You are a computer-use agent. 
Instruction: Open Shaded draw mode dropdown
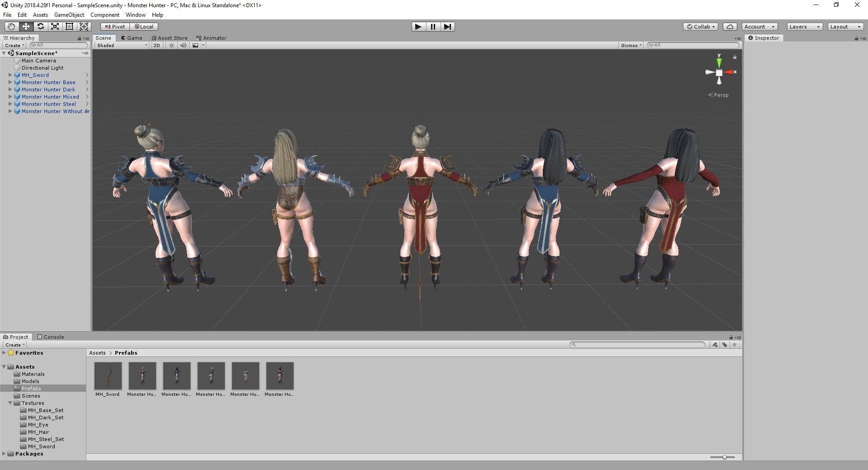(122, 45)
